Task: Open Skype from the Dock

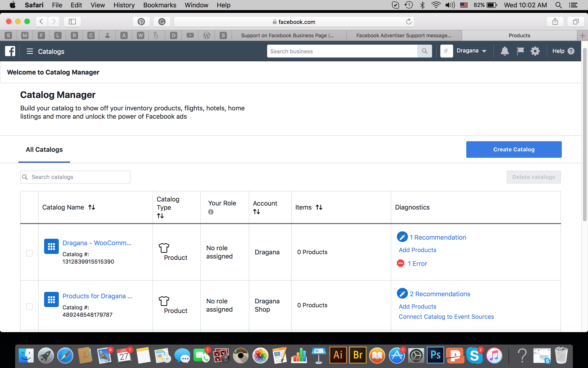Action: click(x=475, y=355)
